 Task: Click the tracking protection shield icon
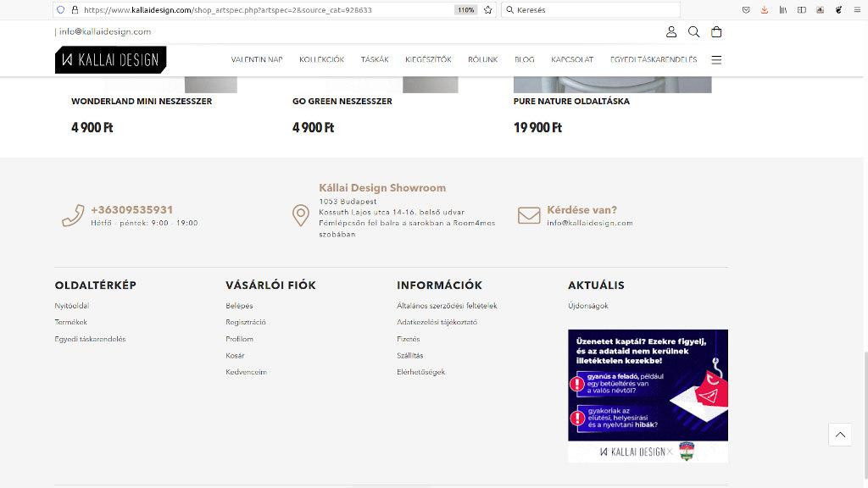(x=61, y=10)
